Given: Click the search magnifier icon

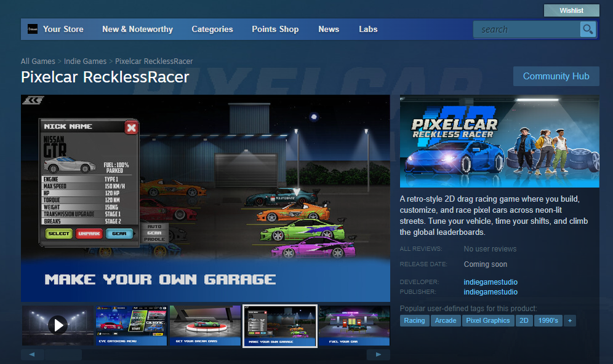Looking at the screenshot, I should click(588, 29).
